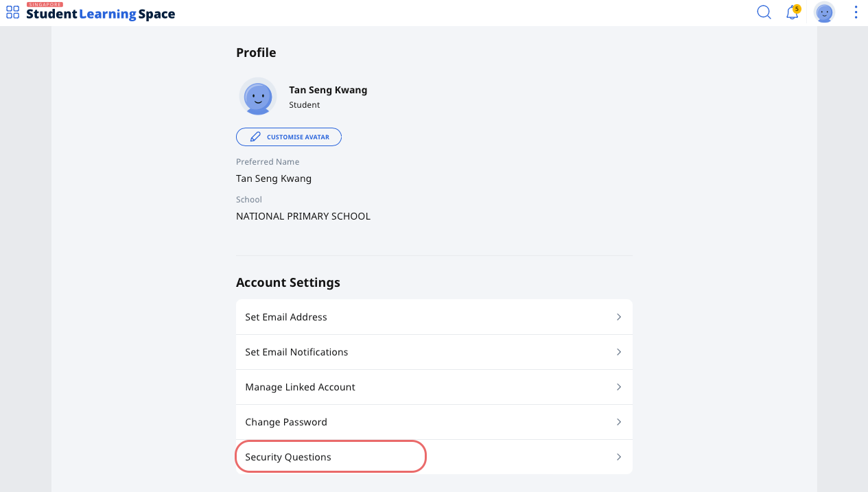Click the preferred name Tan Seng Kwang text
868x492 pixels.
click(273, 178)
